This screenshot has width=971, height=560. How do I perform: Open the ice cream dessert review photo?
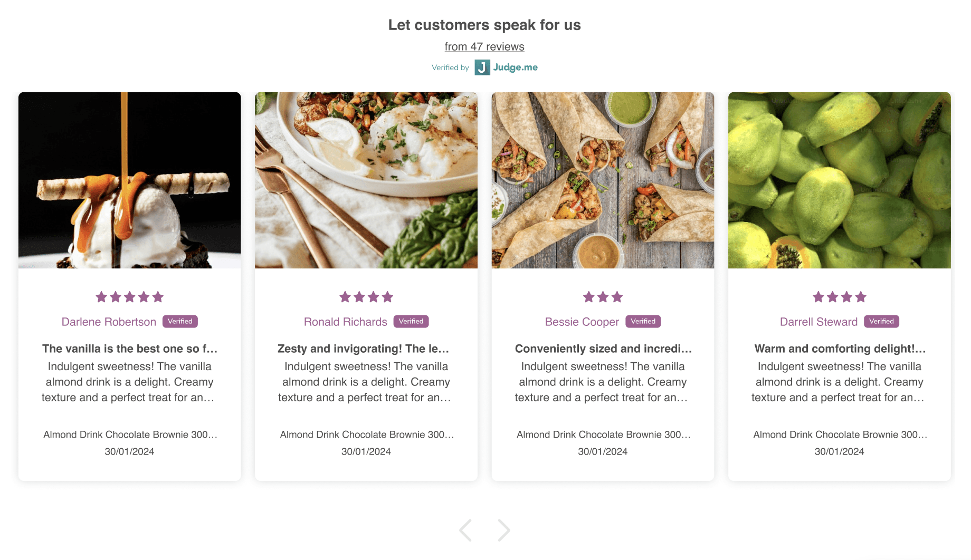(x=129, y=180)
